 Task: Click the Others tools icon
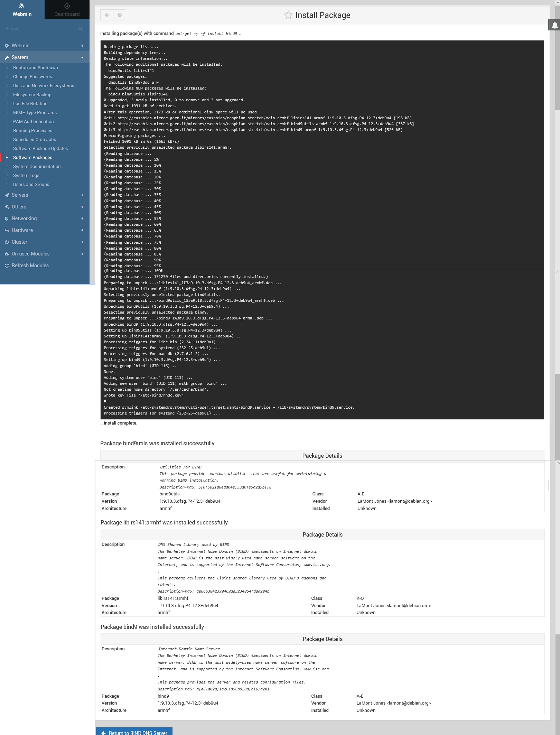[x=7, y=207]
